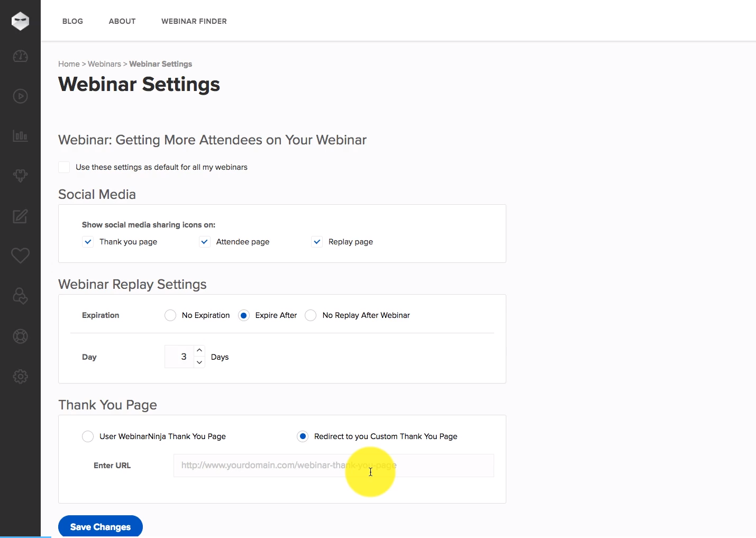Decrease days with the down arrow
Screen dimensions: 756x538
(x=199, y=362)
